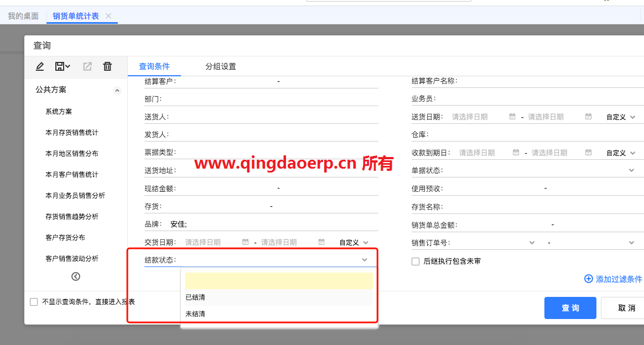Image resolution: width=644 pixels, height=345 pixels.
Task: Open calendar icon for 送货日期 start date
Action: click(512, 117)
